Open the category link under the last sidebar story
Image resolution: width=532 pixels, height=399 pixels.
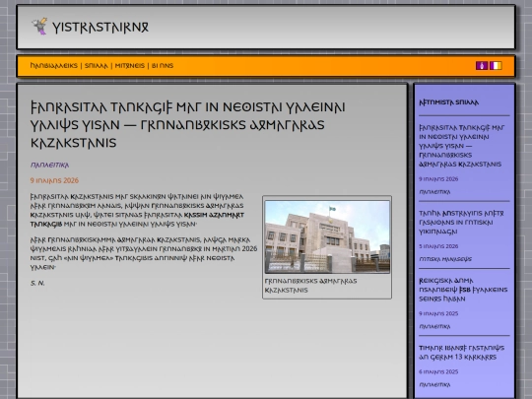434,385
